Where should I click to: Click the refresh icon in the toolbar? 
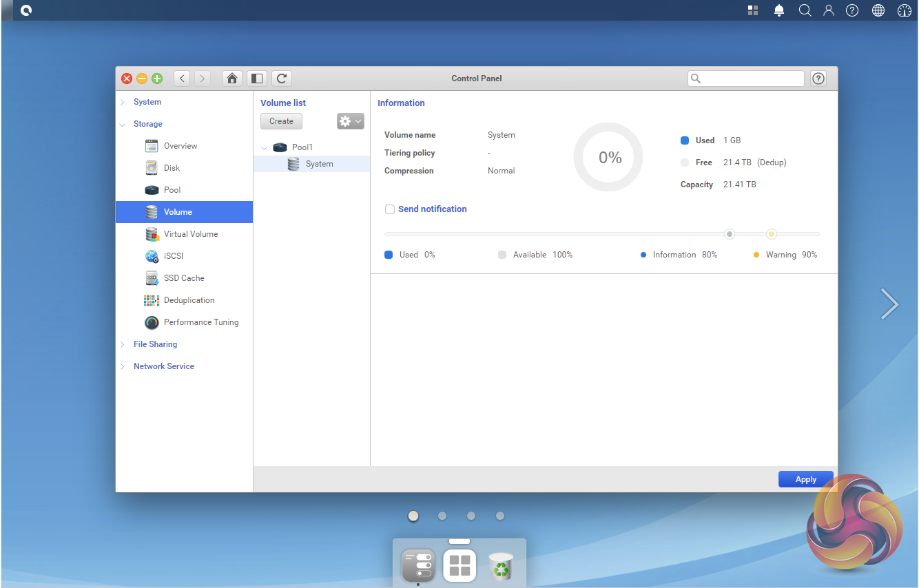(281, 78)
